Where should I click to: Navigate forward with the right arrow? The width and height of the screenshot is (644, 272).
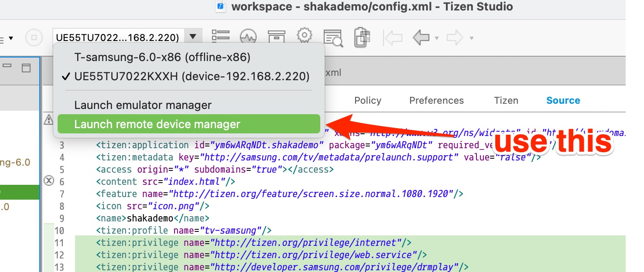tap(455, 38)
